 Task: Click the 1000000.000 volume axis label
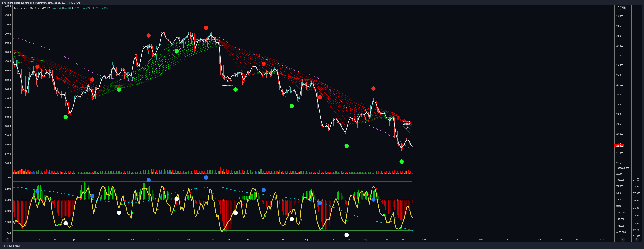point(623,168)
